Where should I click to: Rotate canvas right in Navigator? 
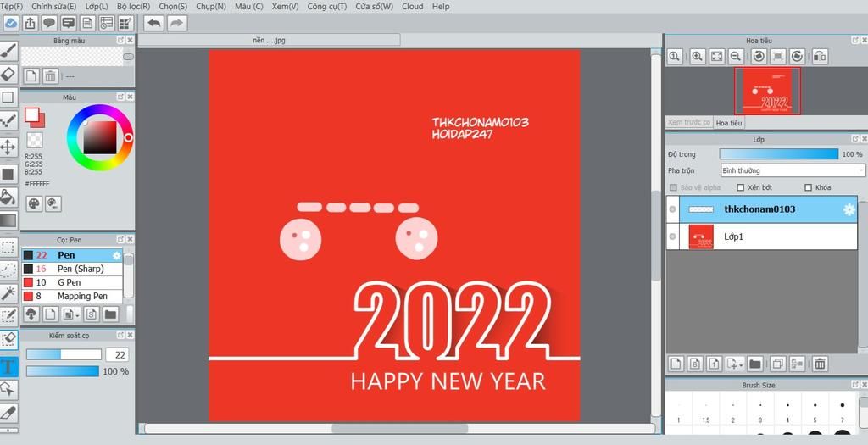click(797, 56)
